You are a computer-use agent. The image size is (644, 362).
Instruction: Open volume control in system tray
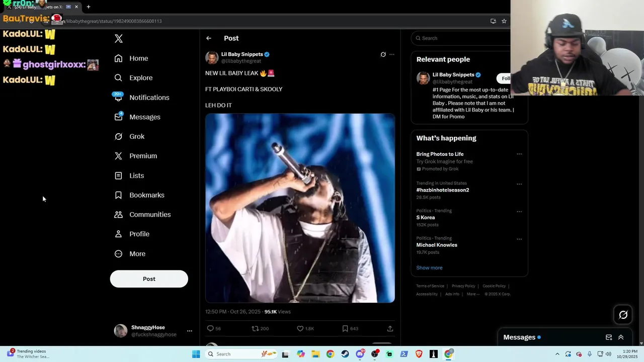(x=608, y=354)
